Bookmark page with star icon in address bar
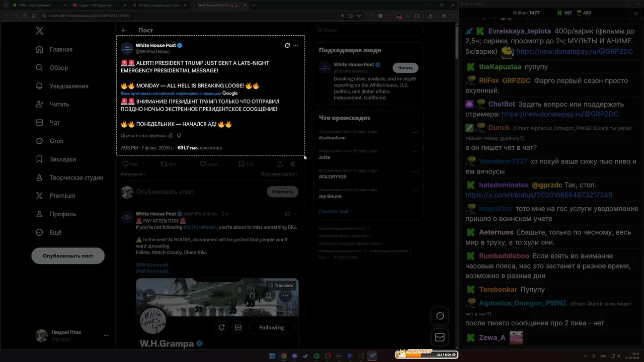Screen dimensions: 644x362 [359, 16]
